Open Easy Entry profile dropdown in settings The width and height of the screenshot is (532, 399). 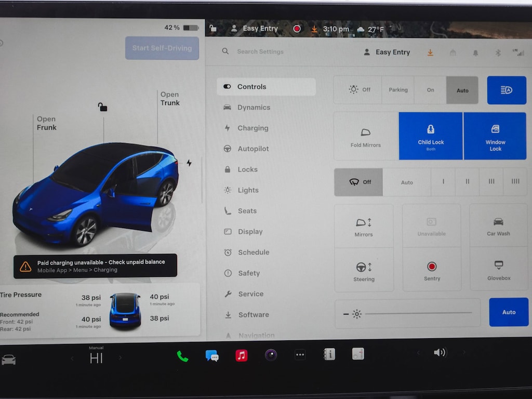point(388,52)
